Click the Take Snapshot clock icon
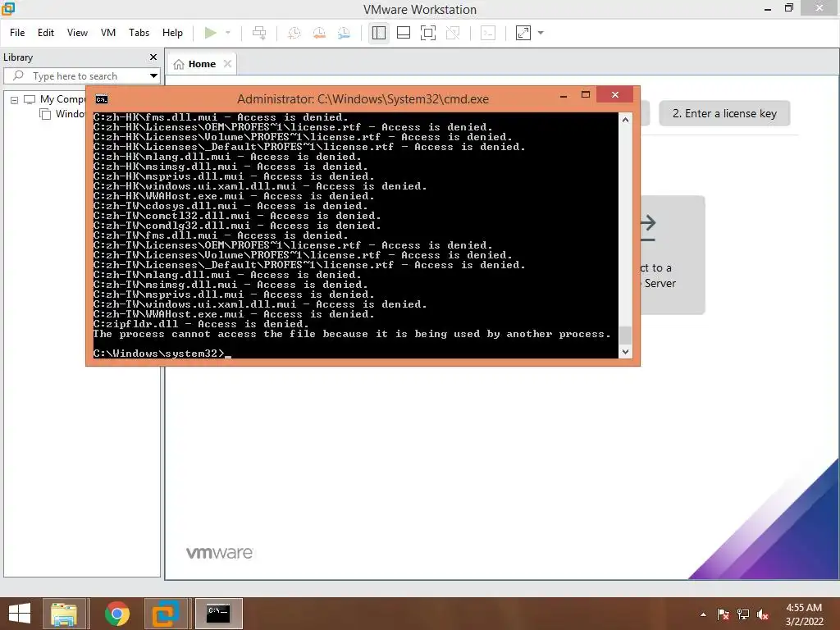Image resolution: width=840 pixels, height=630 pixels. 294,33
